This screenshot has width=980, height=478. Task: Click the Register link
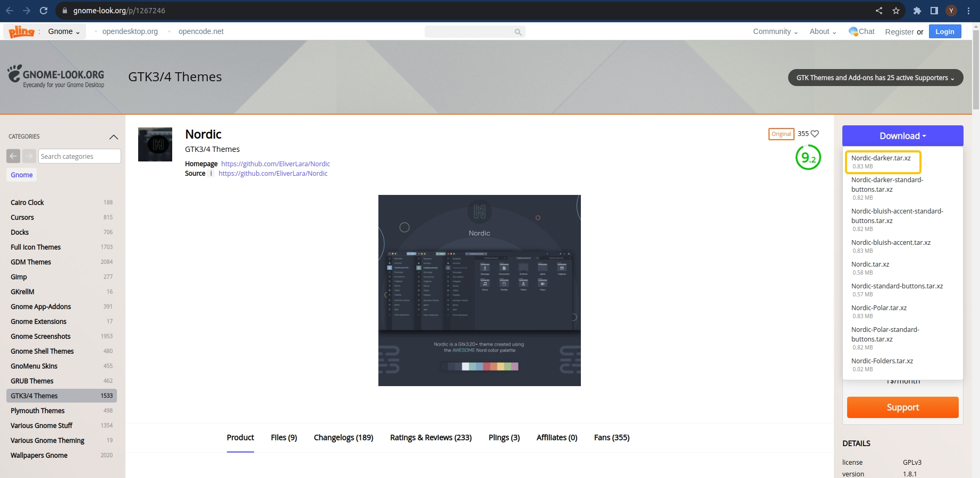coord(899,32)
